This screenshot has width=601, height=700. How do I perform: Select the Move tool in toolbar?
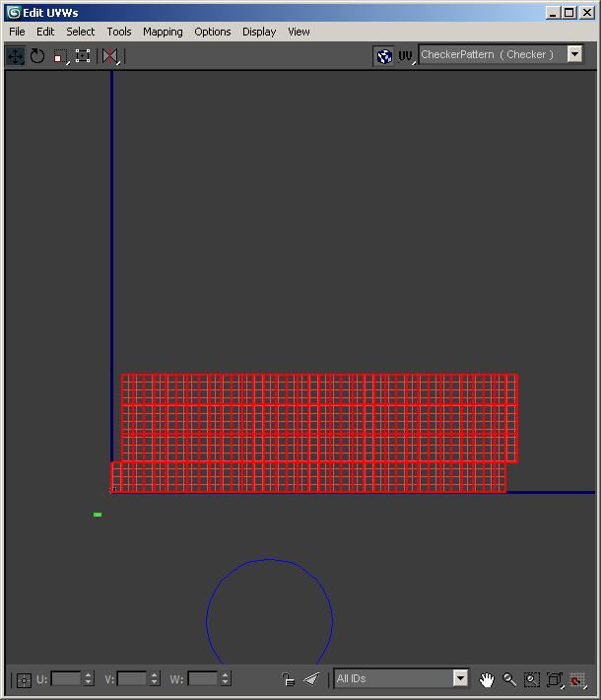[16, 56]
